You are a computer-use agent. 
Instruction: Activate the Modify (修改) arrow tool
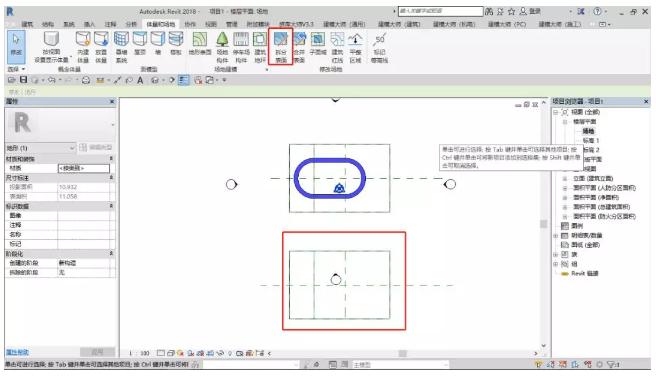pyautogui.click(x=16, y=45)
